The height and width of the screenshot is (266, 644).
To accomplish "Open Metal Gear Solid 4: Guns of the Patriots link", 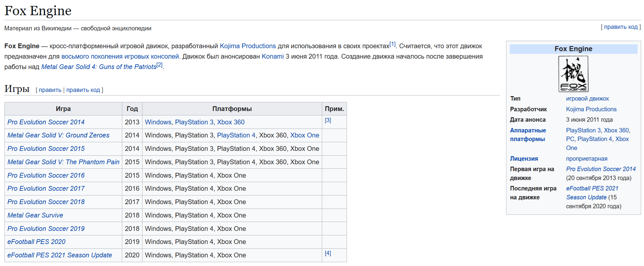I will (99, 67).
